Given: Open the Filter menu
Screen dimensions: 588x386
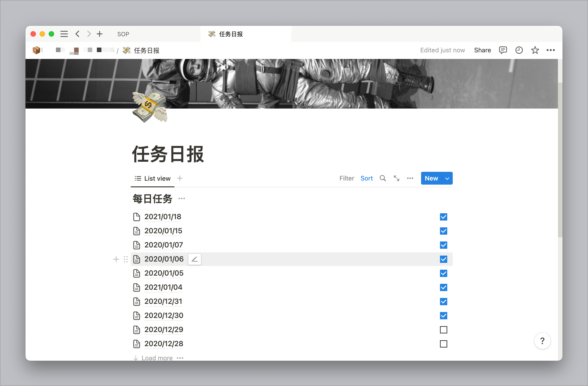Looking at the screenshot, I should (x=347, y=178).
